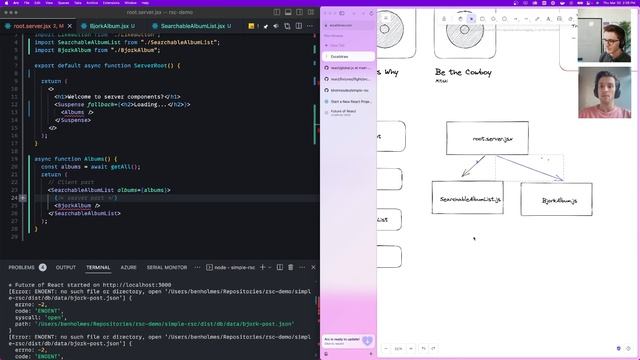
Task: Open the second GitHub tab in Arc sidebar
Action: point(349,79)
